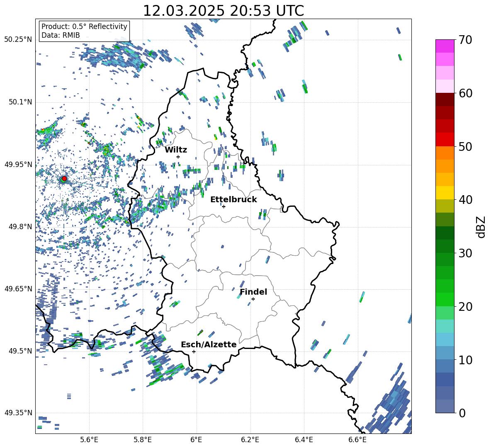Pick the cyan colorbar swatch above 10
This screenshot has width=491, height=448.
[x=445, y=339]
